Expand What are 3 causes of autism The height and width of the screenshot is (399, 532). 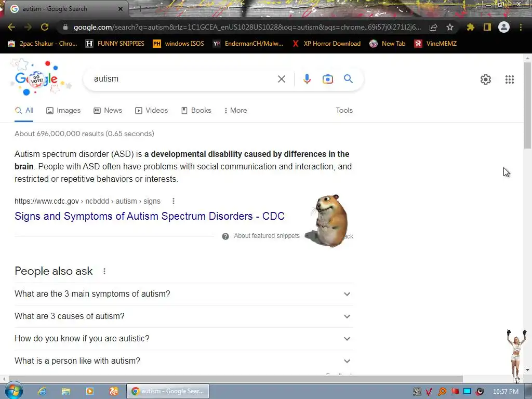(183, 316)
